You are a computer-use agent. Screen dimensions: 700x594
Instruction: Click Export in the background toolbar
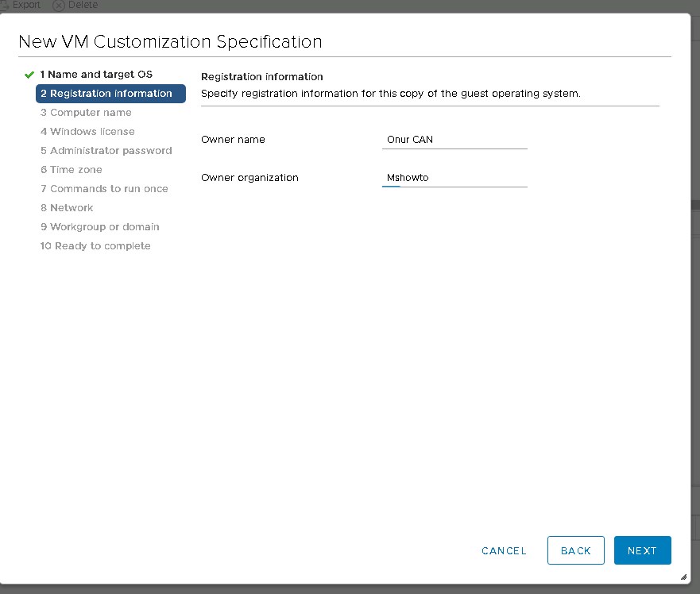pyautogui.click(x=25, y=5)
